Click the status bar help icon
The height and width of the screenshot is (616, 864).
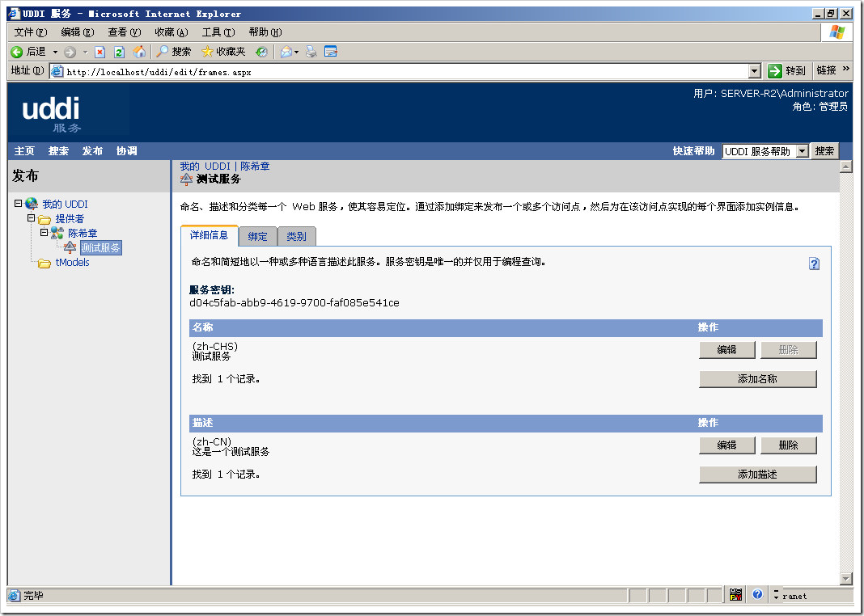click(757, 594)
